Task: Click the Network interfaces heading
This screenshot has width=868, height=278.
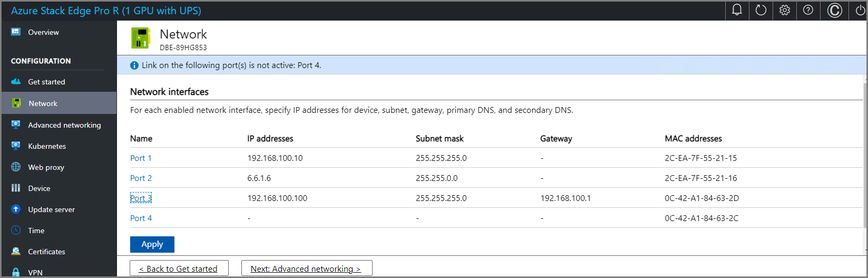Action: click(x=169, y=92)
